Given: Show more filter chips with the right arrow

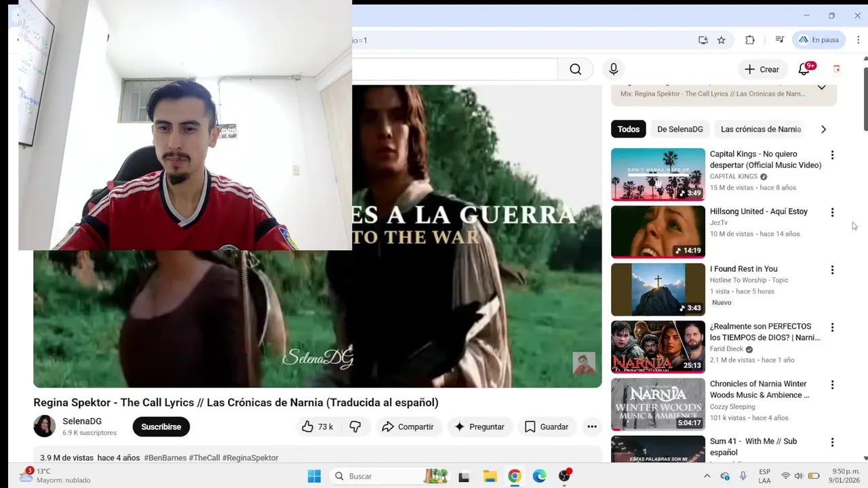Looking at the screenshot, I should 824,129.
